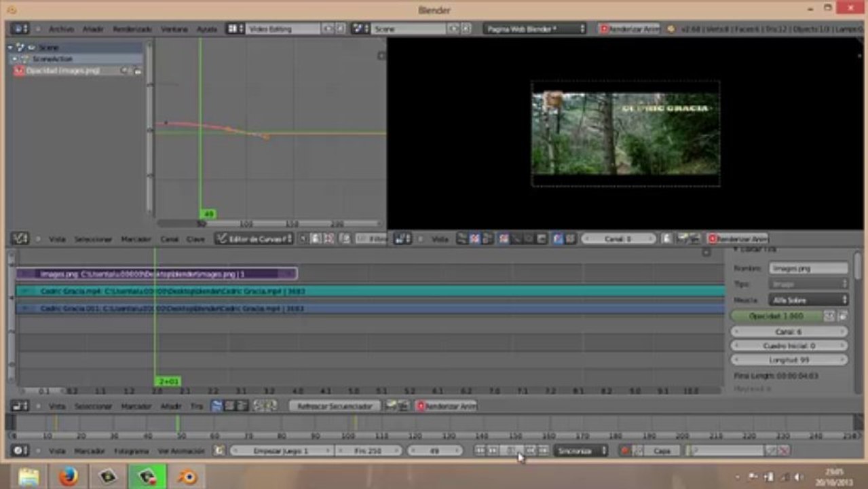This screenshot has width=868, height=489.
Task: Open the Archivo menu
Action: point(61,29)
